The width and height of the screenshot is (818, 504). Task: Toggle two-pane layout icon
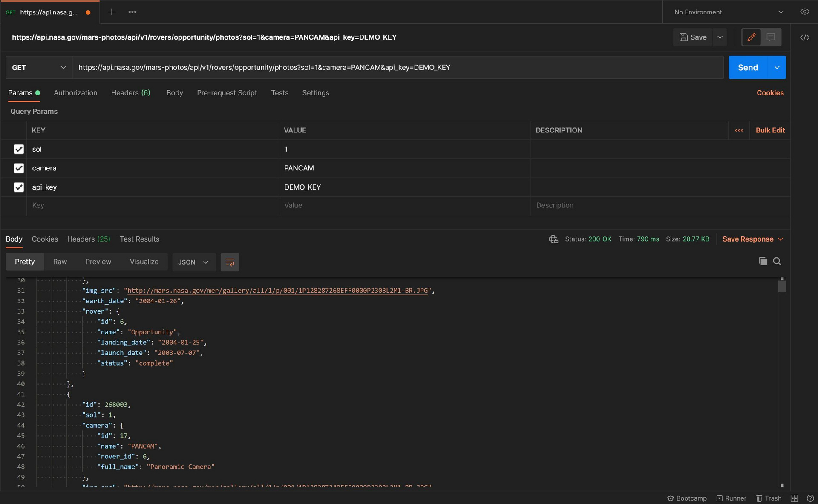point(794,498)
